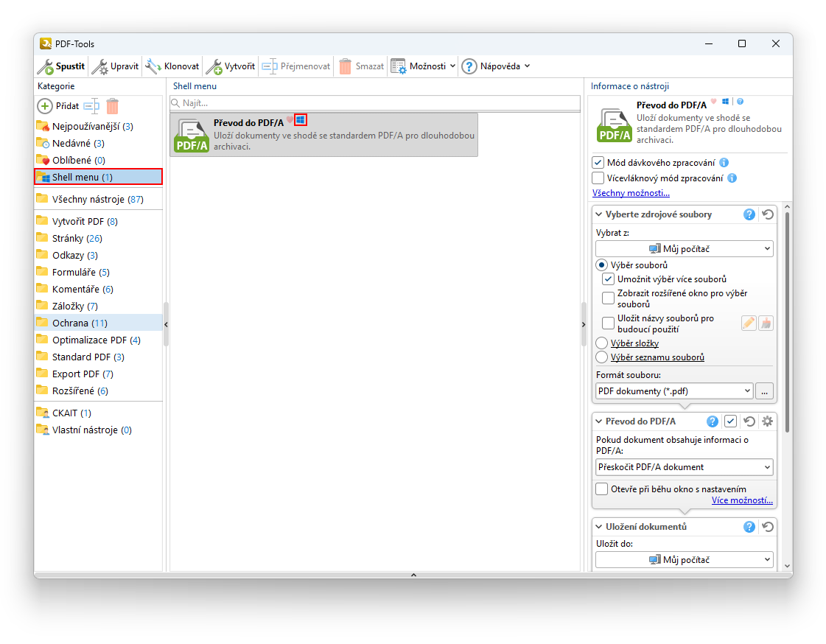Open the Přeskočit PDF/A dokument dropdown
This screenshot has width=826, height=644.
[x=685, y=467]
